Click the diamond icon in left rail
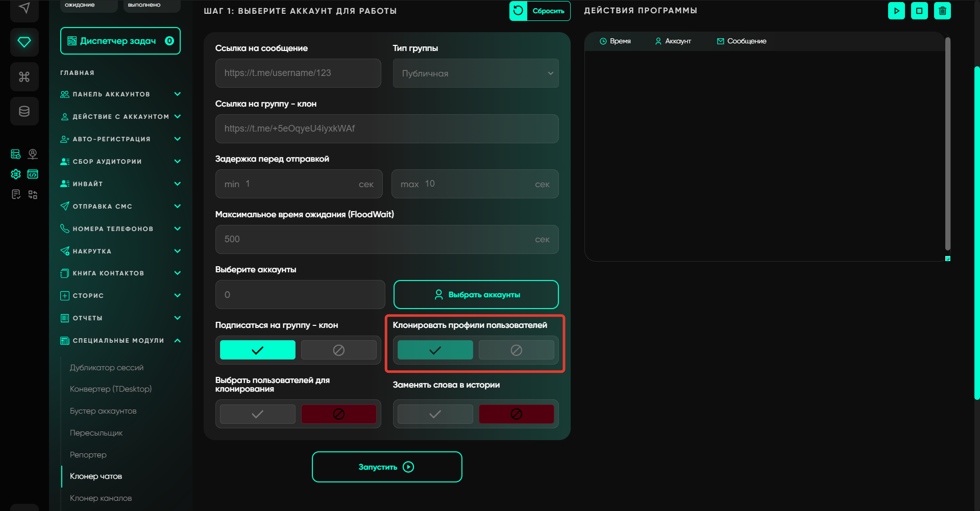 [24, 42]
